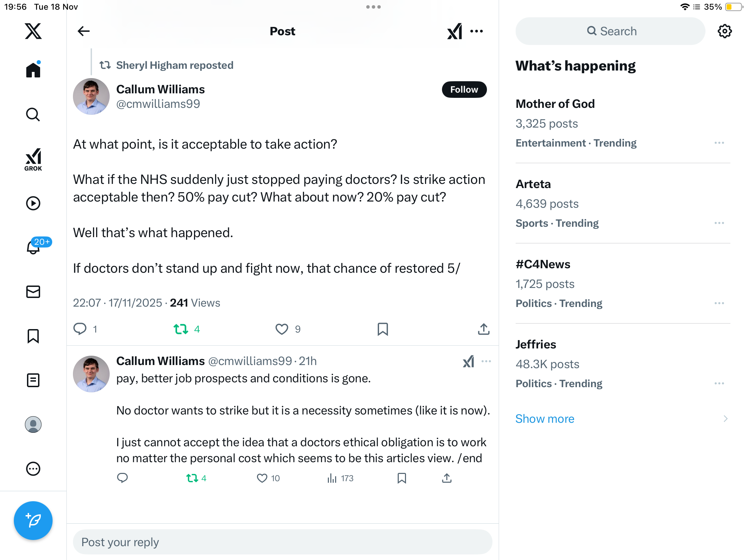
Task: Open the Lists icon in sidebar
Action: click(33, 380)
